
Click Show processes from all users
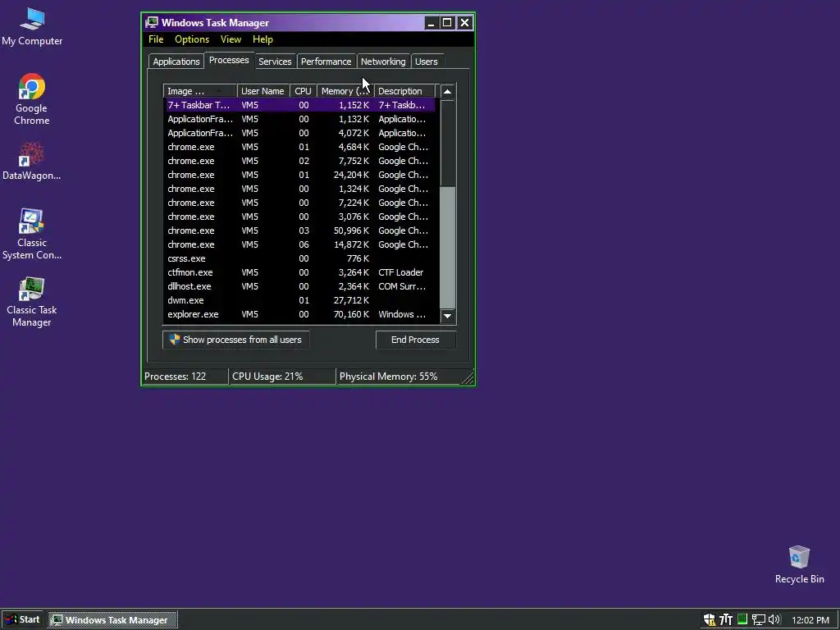[x=235, y=340]
